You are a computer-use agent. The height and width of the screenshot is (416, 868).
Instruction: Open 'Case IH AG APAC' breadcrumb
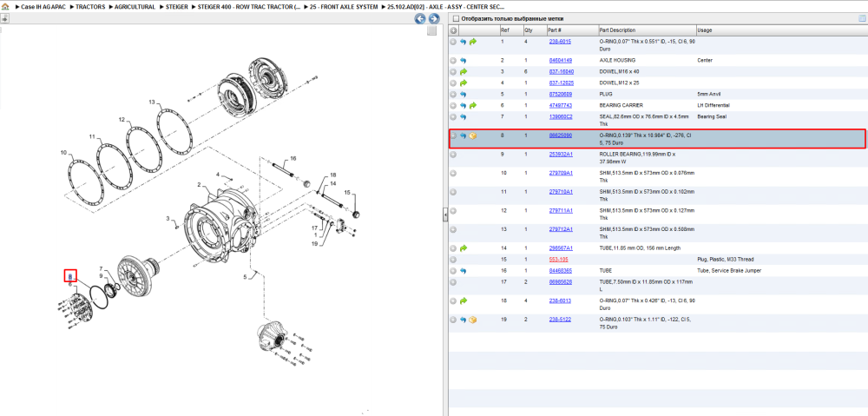[42, 7]
